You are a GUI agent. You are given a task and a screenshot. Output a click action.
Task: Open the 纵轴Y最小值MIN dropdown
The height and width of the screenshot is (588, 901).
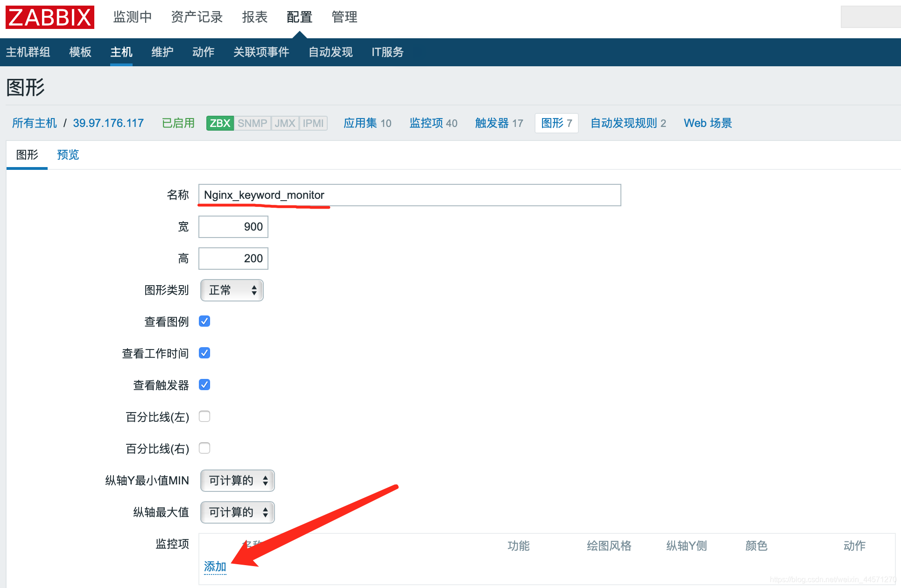click(238, 481)
